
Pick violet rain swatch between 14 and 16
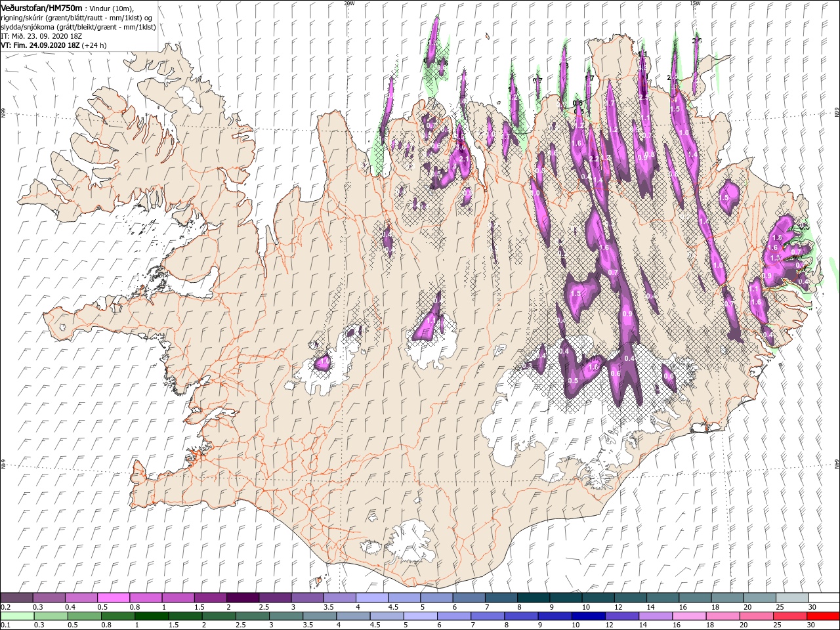[x=656, y=616]
